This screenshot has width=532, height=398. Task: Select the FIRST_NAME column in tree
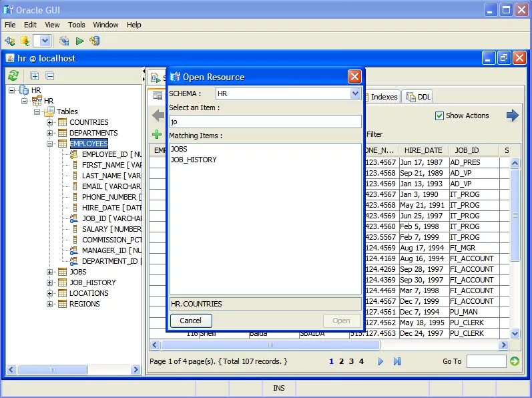click(111, 165)
